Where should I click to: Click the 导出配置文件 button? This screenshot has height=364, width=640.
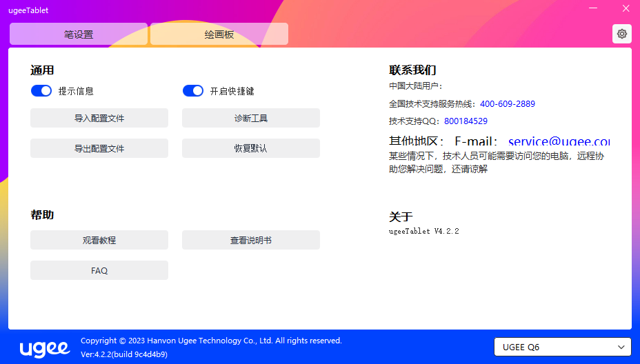pos(99,148)
